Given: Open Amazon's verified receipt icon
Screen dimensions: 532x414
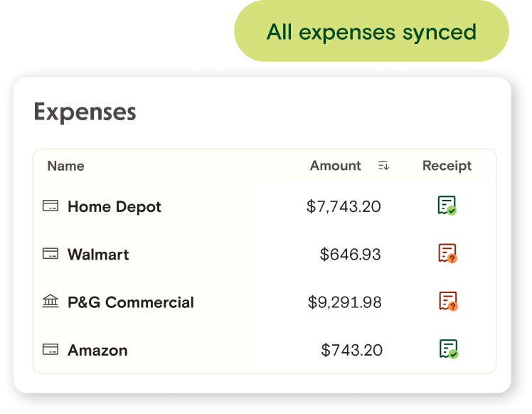Looking at the screenshot, I should (447, 349).
